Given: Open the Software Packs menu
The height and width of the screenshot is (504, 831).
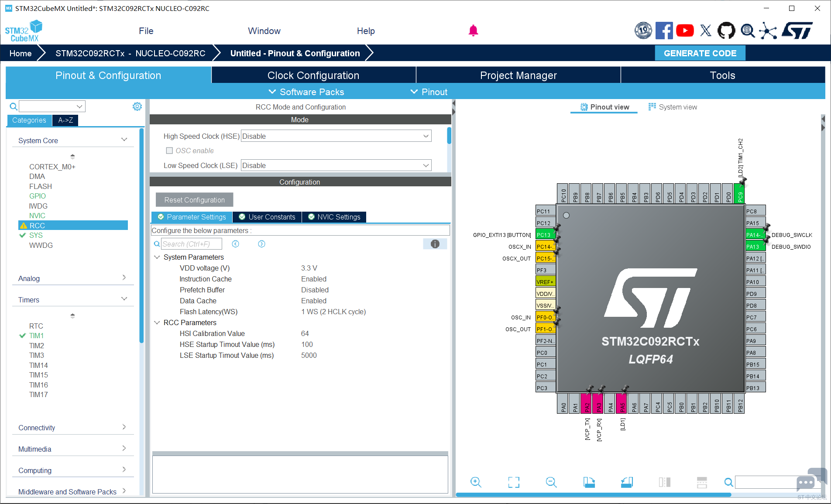Looking at the screenshot, I should point(306,92).
